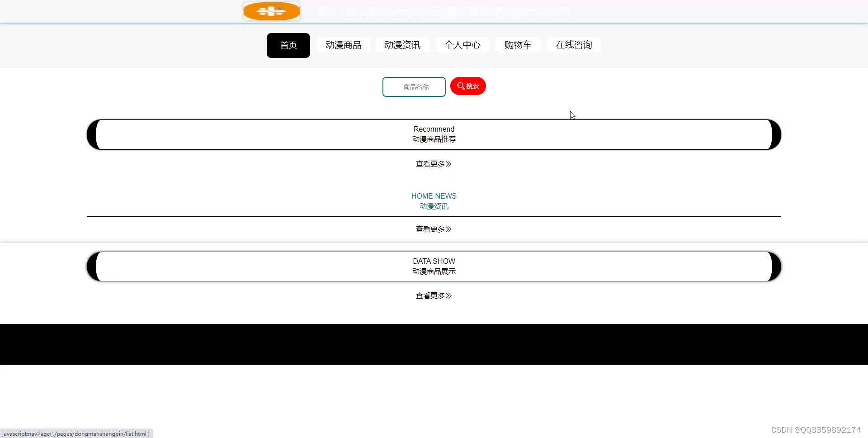Go to 动漫商品 menu item
The height and width of the screenshot is (438, 868).
(x=344, y=45)
